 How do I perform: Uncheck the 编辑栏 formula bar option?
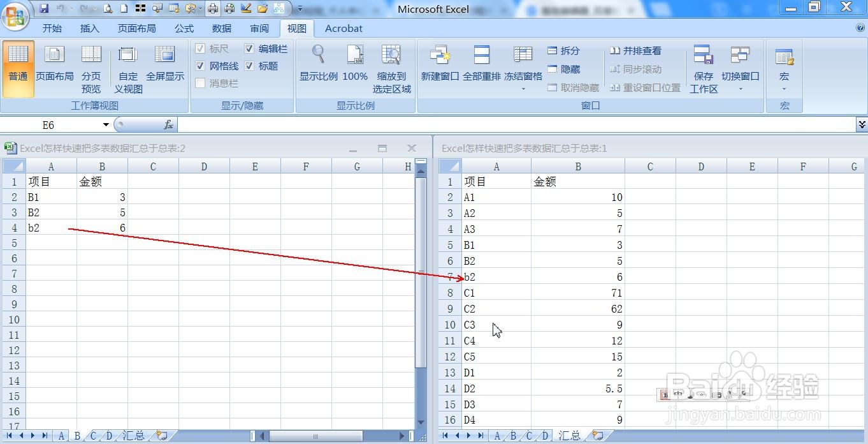coord(249,48)
